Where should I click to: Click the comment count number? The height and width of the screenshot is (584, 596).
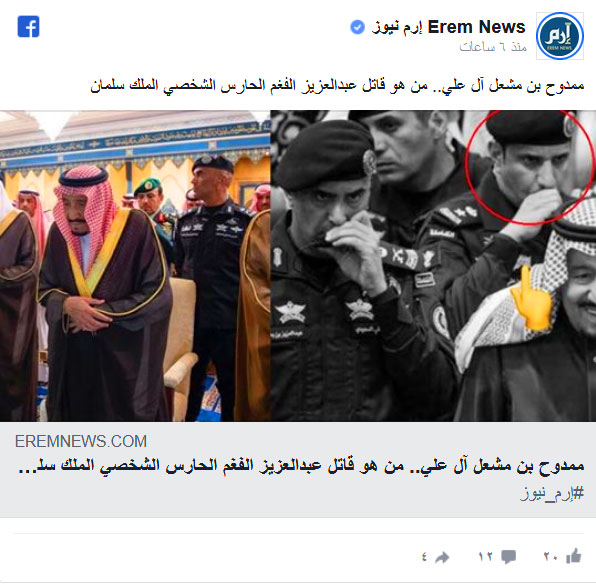pyautogui.click(x=485, y=557)
